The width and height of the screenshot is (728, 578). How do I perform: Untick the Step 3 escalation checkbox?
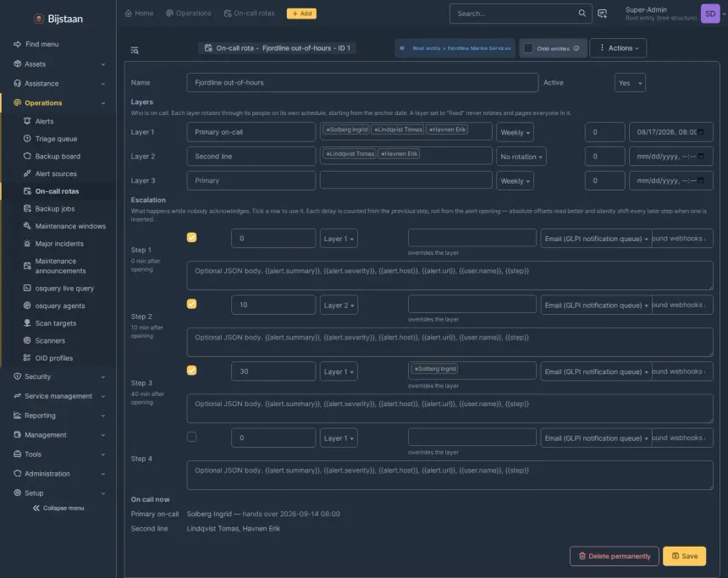(192, 370)
